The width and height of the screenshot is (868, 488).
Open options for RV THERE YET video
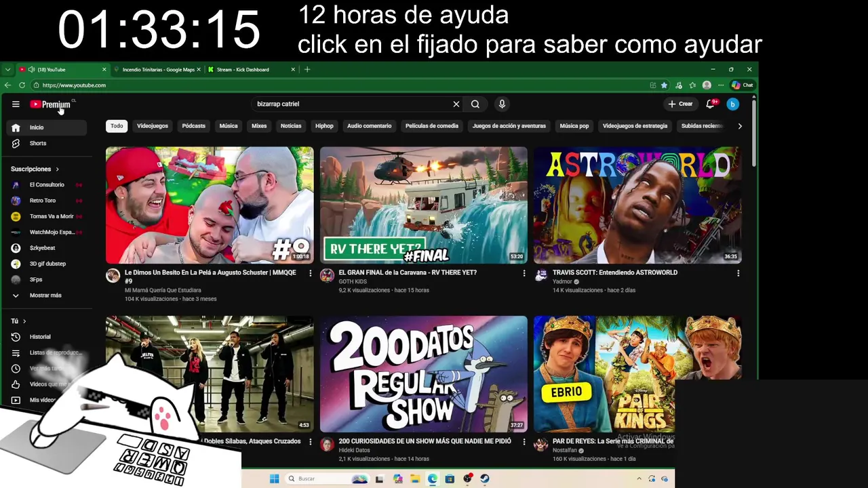524,273
